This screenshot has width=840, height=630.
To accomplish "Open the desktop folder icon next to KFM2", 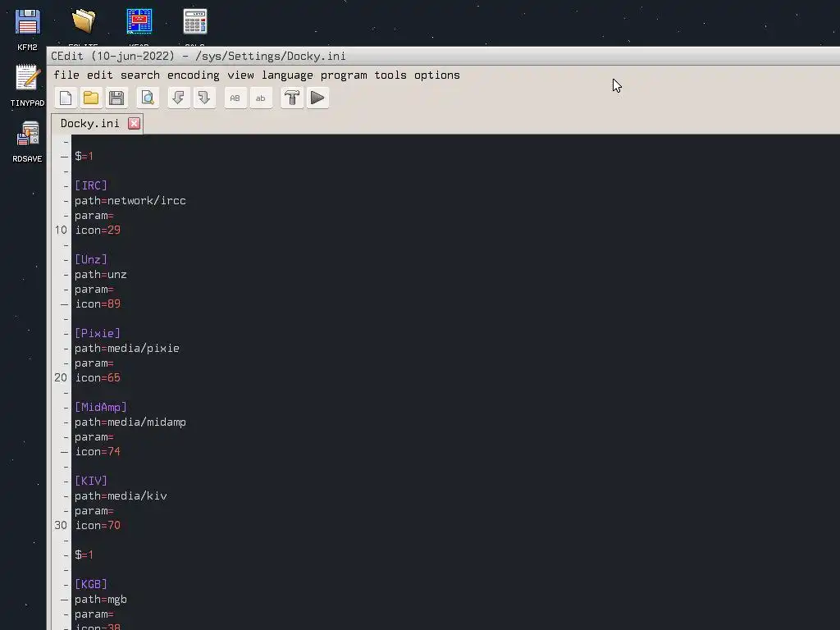I will 84,22.
